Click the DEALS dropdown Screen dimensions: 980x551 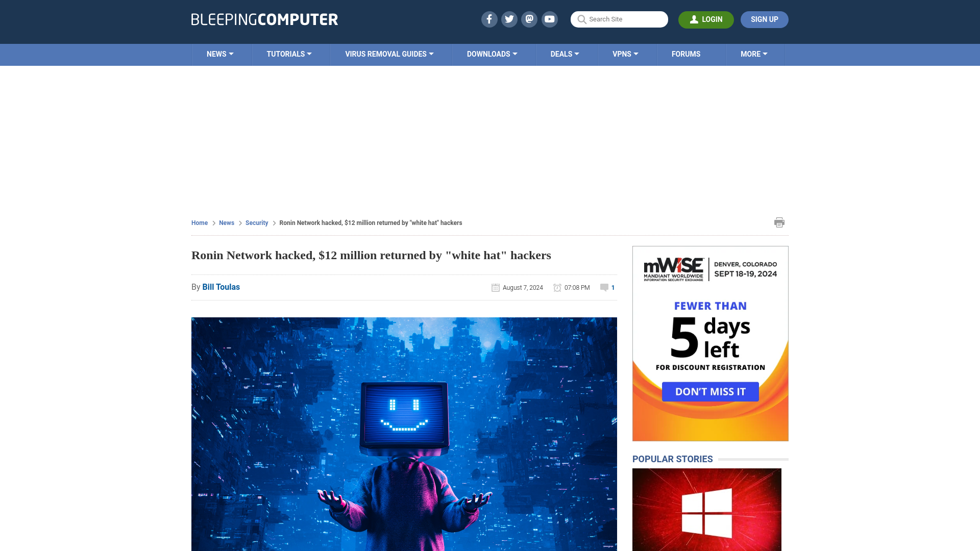[x=565, y=55]
